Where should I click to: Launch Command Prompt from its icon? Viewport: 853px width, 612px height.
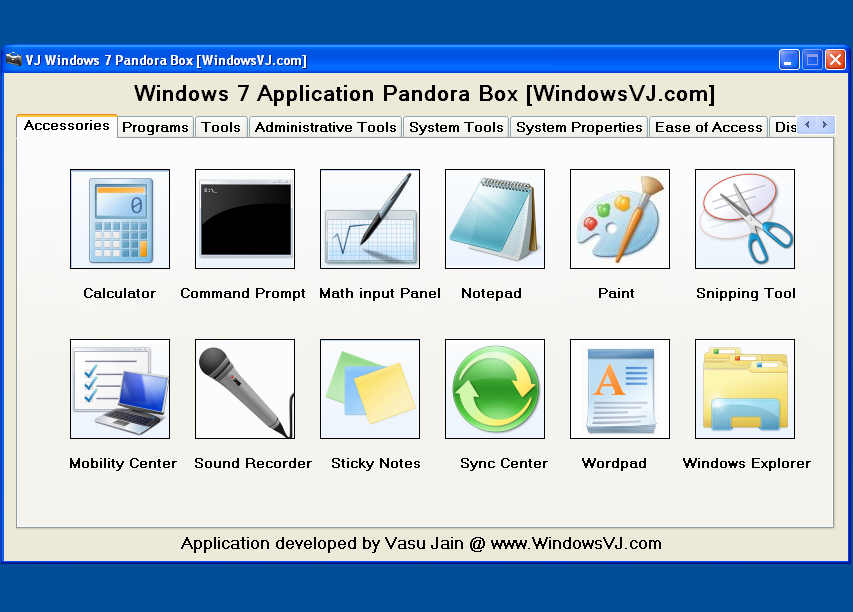click(245, 219)
